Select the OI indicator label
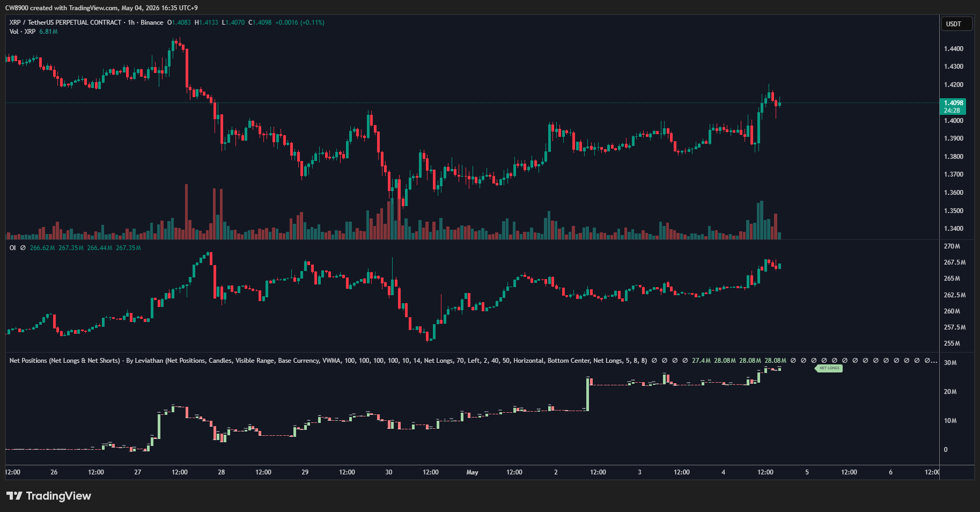The height and width of the screenshot is (512, 980). pyautogui.click(x=13, y=248)
